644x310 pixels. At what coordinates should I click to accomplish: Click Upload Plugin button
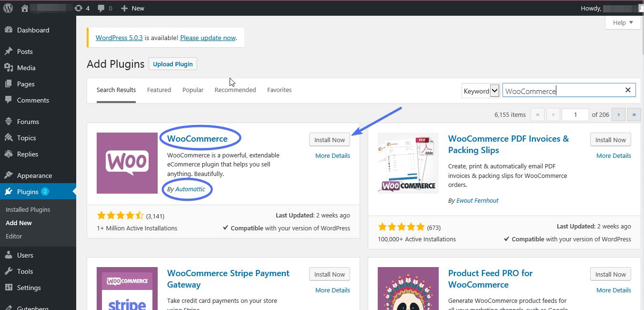(x=173, y=64)
